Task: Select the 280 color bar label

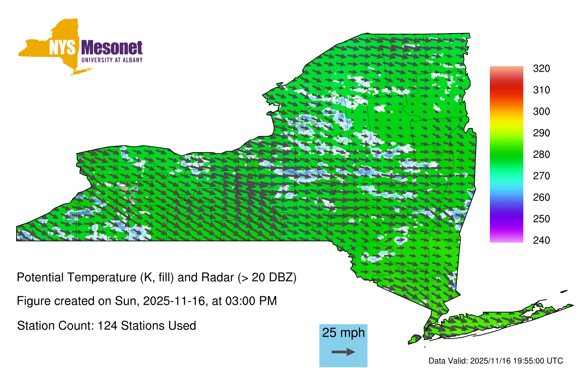Action: pos(541,155)
